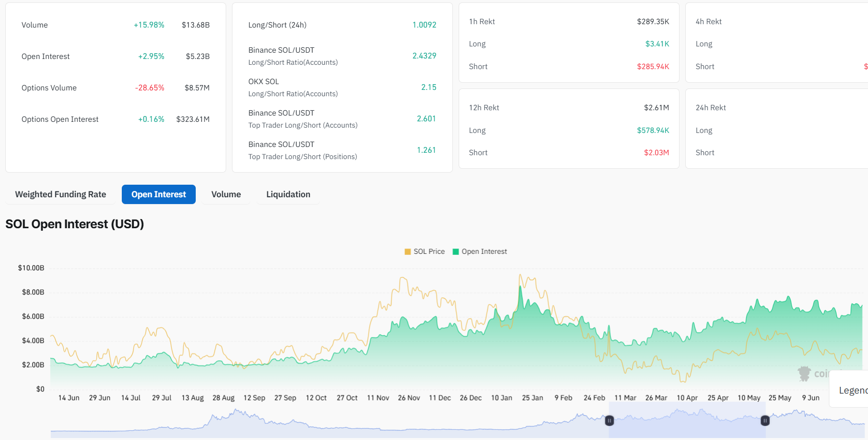Toggle the Open Interest series legend label
Screen dimensions: 868x440
pyautogui.click(x=484, y=252)
